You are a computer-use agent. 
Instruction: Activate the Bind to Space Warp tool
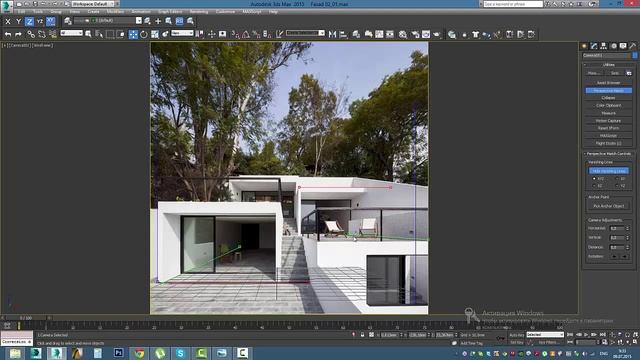pos(52,35)
